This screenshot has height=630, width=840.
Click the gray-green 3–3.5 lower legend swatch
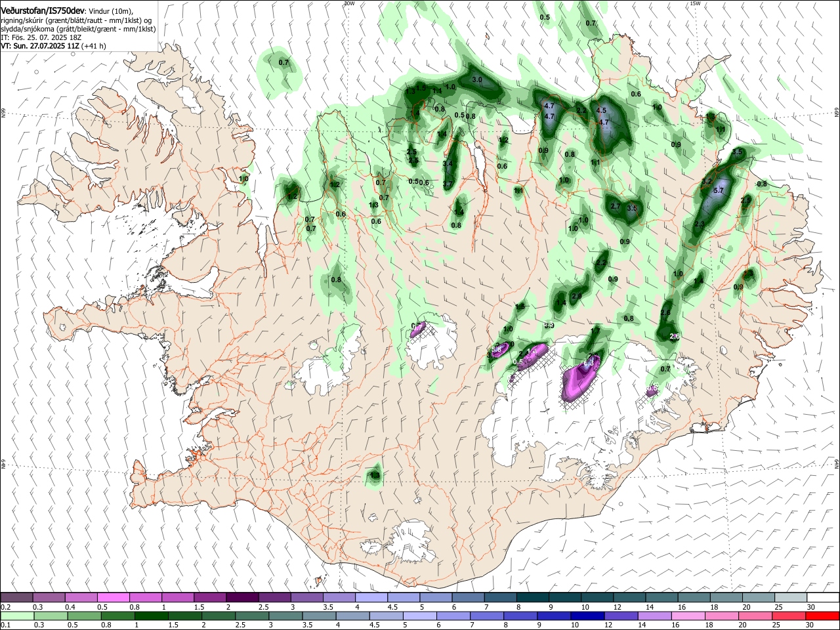pos(285,616)
